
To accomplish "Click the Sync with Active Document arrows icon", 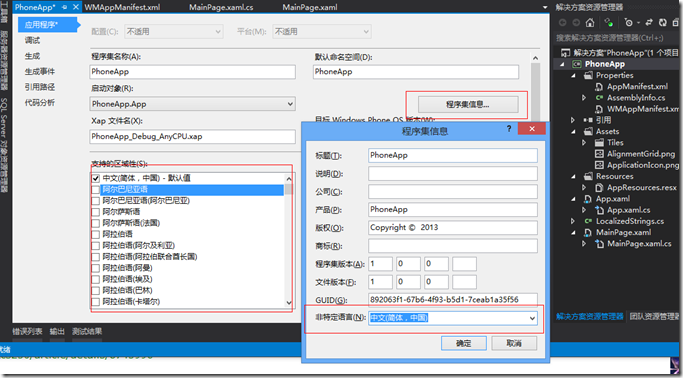I will coord(649,23).
